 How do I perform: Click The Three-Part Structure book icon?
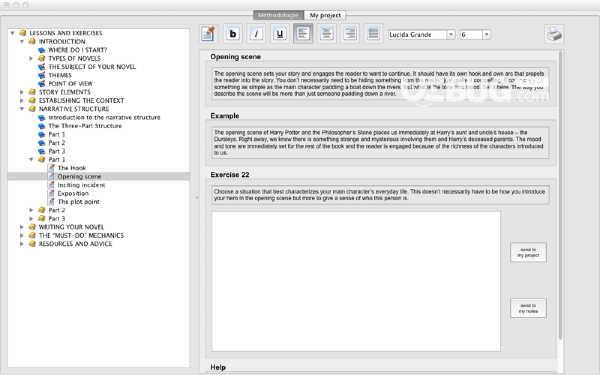pos(42,126)
